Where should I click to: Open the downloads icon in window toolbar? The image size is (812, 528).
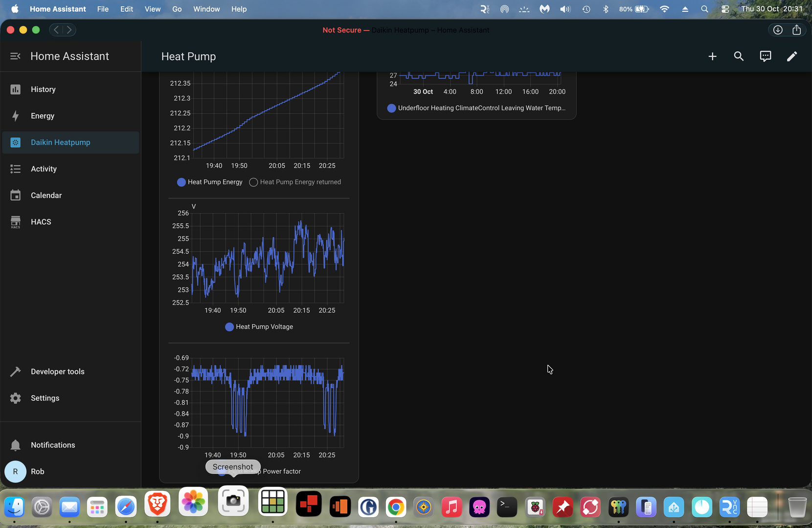[777, 30]
